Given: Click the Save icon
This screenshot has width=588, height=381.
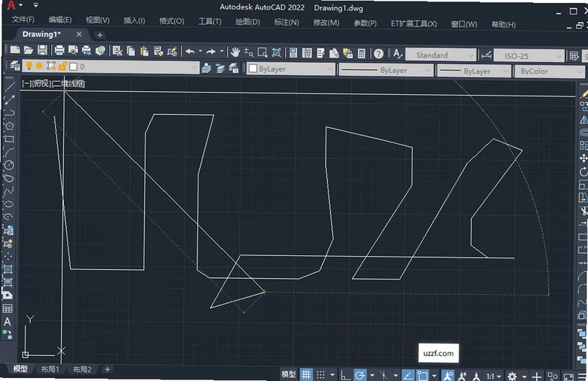Looking at the screenshot, I should pyautogui.click(x=43, y=50).
